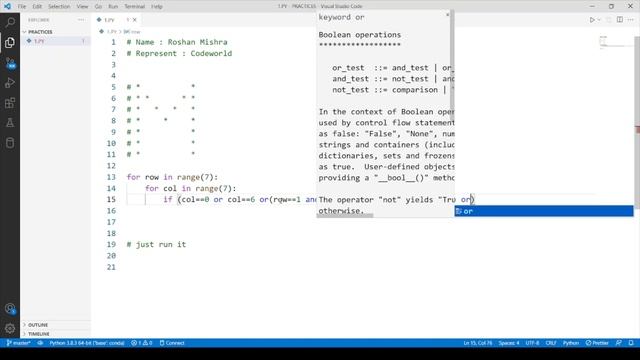The image size is (640, 360).
Task: Change the Python language mode in the status bar
Action: [x=570, y=343]
